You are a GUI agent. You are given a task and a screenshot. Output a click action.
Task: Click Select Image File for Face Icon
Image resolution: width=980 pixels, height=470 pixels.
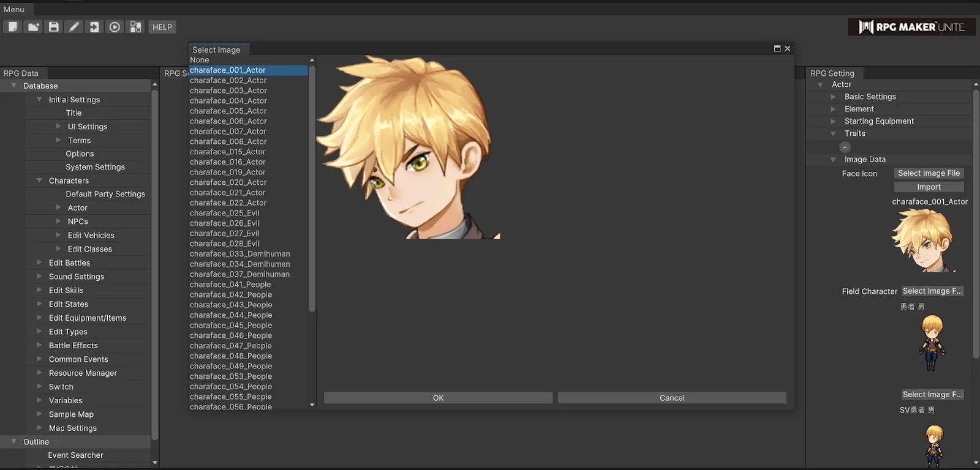[929, 173]
